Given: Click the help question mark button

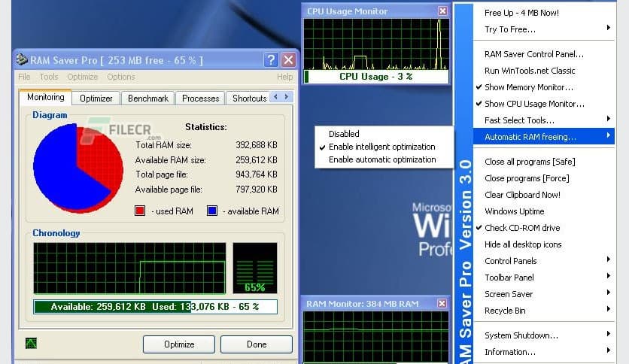Looking at the screenshot, I should [271, 60].
